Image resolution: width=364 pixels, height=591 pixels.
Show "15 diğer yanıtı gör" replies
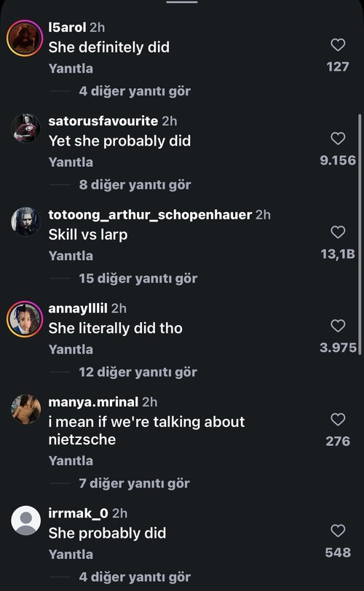tap(138, 278)
